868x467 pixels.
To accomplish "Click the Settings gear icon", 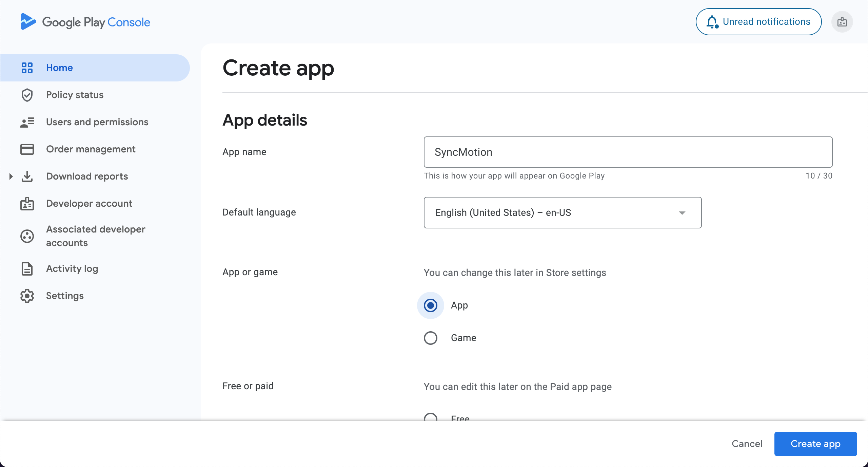I will pos(27,296).
